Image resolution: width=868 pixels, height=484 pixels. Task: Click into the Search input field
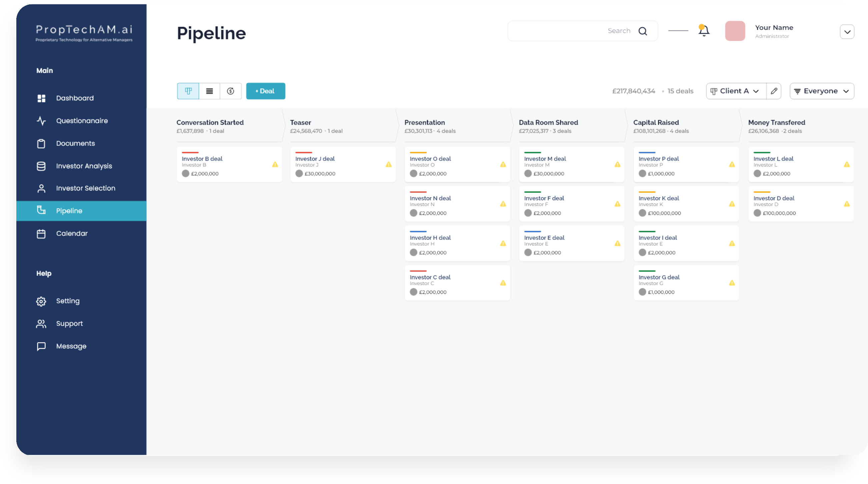click(566, 31)
